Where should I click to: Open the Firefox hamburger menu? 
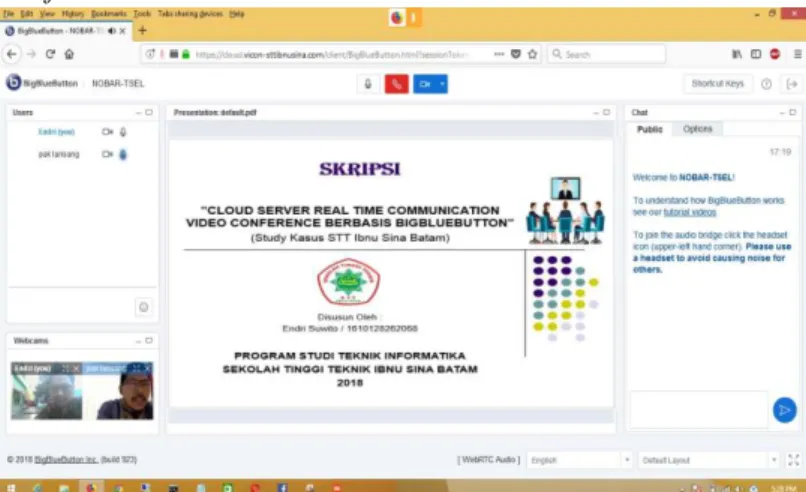point(797,54)
